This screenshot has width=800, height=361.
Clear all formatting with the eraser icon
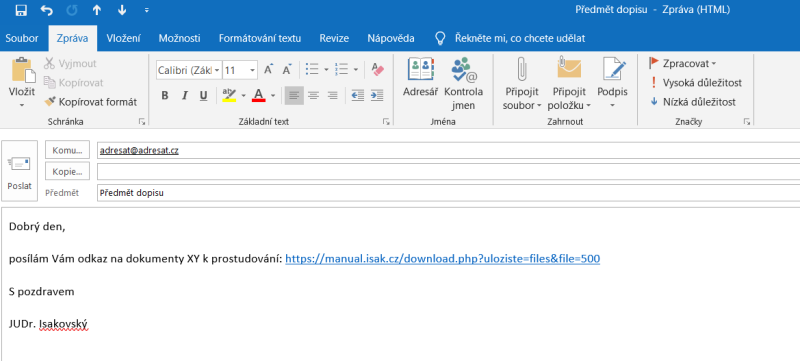[x=378, y=69]
